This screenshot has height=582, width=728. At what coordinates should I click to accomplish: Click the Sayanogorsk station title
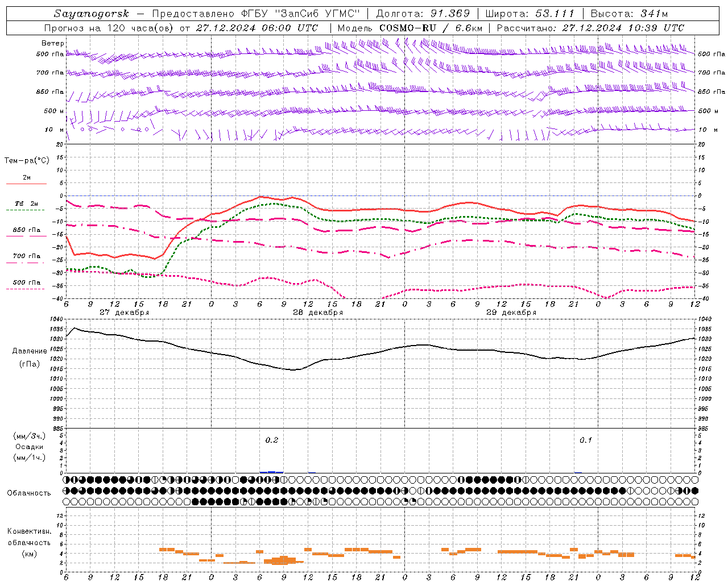[92, 14]
